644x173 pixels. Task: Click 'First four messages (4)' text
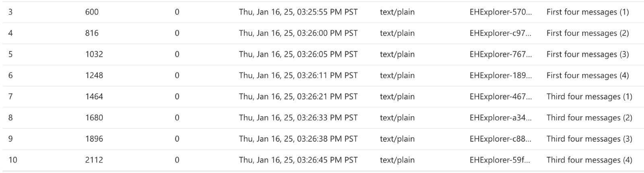click(x=588, y=75)
